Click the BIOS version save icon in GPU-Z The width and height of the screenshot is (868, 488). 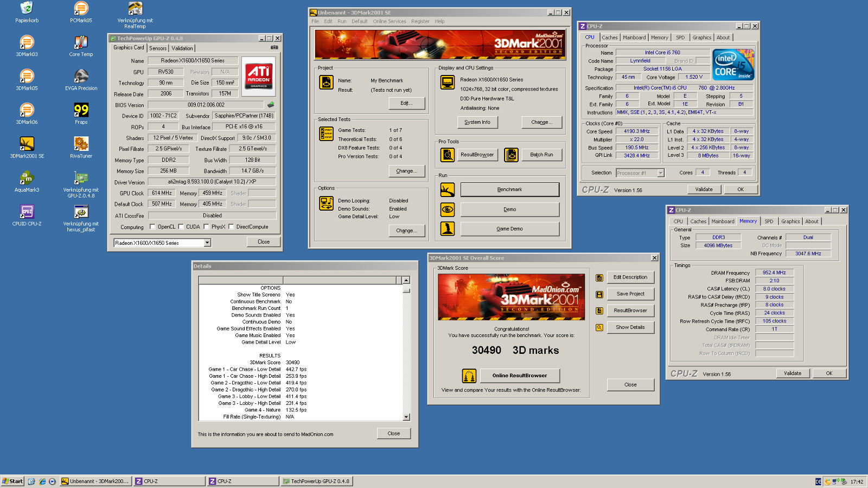(271, 105)
